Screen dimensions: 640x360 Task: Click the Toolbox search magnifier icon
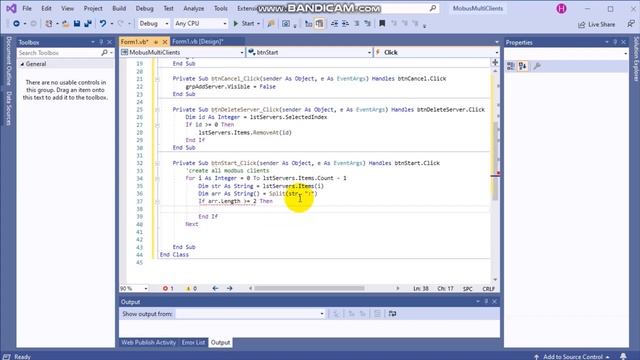pyautogui.click(x=104, y=53)
